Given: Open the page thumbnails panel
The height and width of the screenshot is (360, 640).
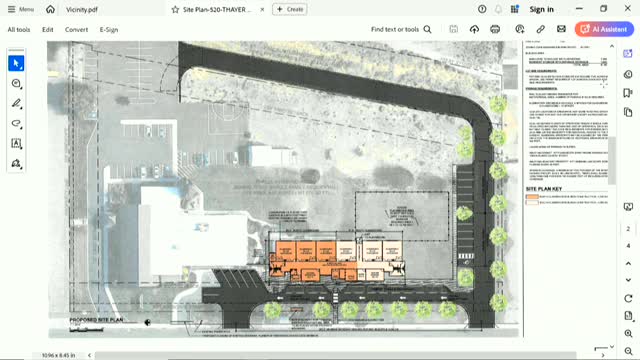Looking at the screenshot, I should (628, 112).
